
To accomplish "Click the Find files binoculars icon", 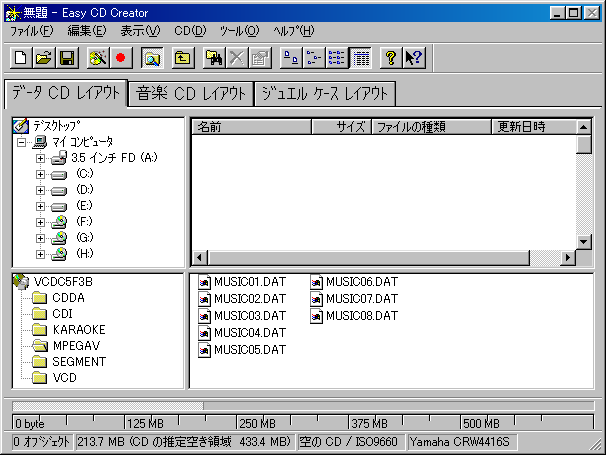I will coord(214,58).
